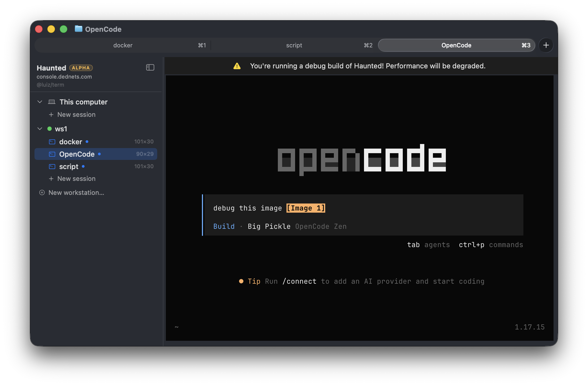The height and width of the screenshot is (386, 588).
Task: Click the green zoom window button
Action: [x=64, y=29]
